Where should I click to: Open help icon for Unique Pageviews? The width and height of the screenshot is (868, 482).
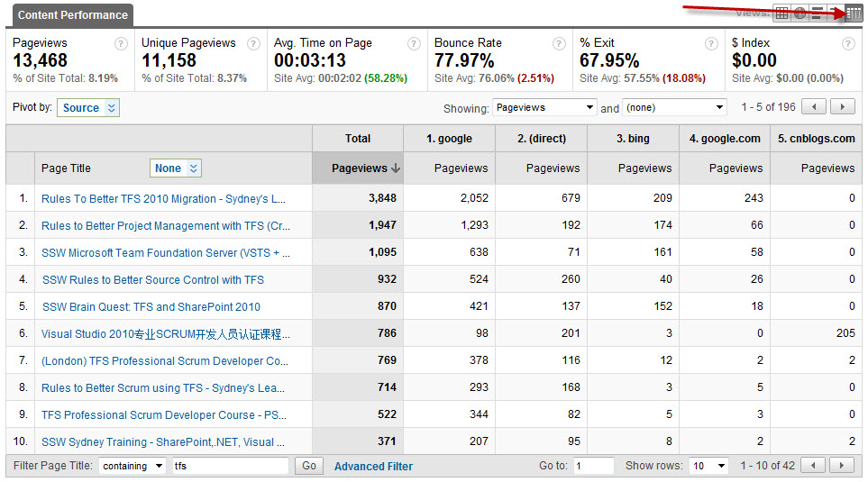[253, 43]
